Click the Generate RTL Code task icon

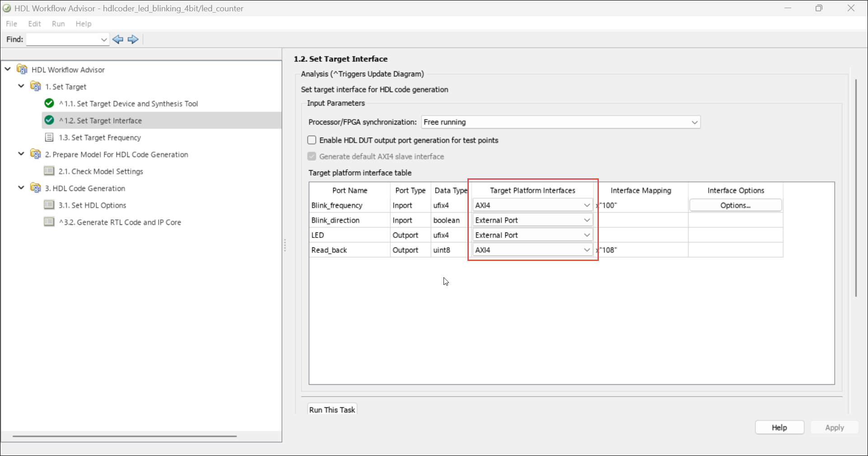[x=49, y=222]
